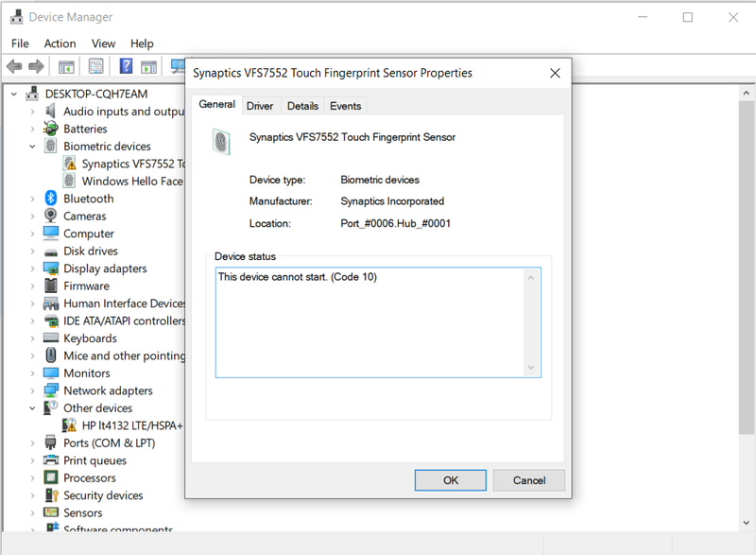This screenshot has width=756, height=555.
Task: Select the General tab
Action: pos(217,104)
